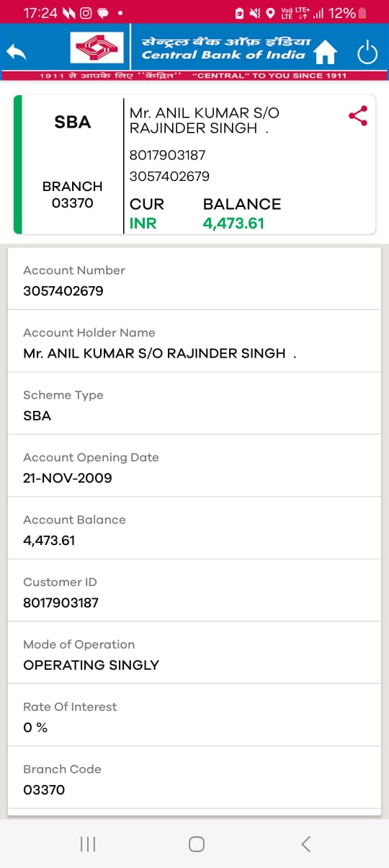The height and width of the screenshot is (868, 389).
Task: Tap the battery indicator in status bar
Action: pyautogui.click(x=362, y=13)
